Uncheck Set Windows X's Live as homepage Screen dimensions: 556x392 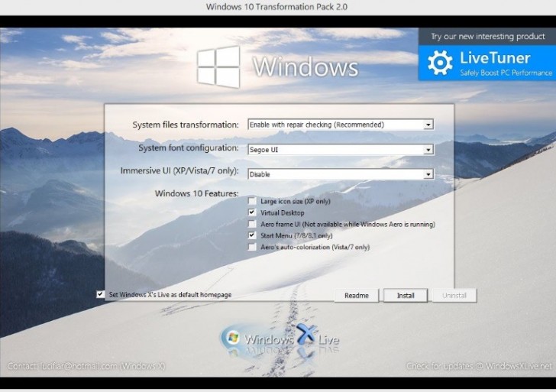point(101,294)
